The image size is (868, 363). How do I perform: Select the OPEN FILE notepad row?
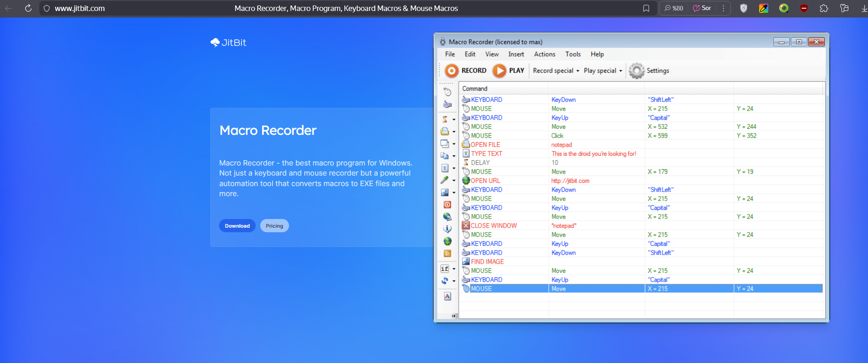(641, 144)
